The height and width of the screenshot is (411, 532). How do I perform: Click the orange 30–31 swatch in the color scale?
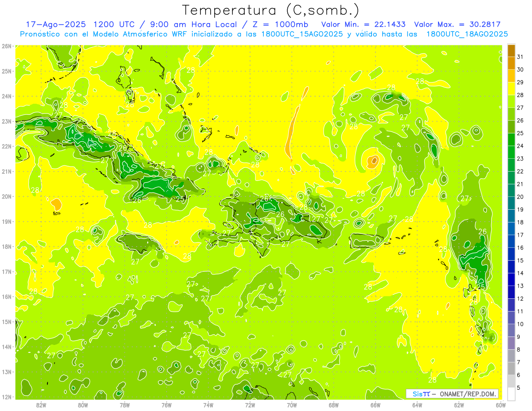click(511, 63)
